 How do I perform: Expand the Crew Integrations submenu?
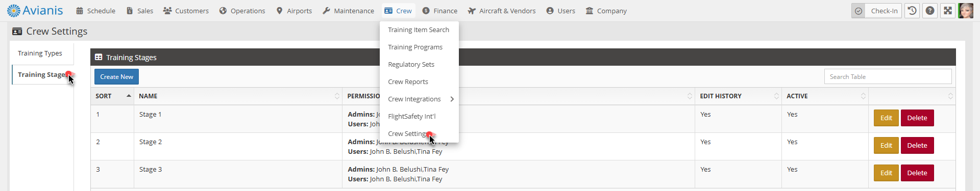tap(419, 99)
